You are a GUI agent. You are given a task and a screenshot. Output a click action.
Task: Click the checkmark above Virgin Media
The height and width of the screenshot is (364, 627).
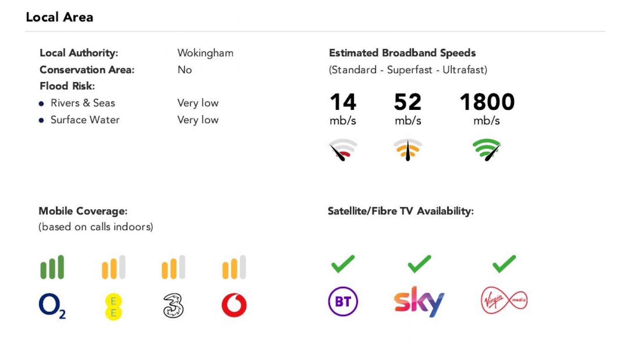[504, 264]
